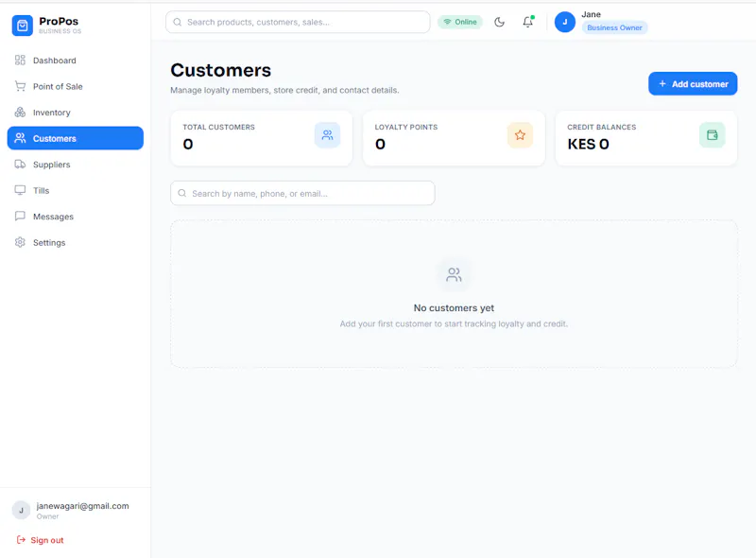Screen dimensions: 756x558
Task: Click the Loyalty Points value 0
Action: coord(381,144)
